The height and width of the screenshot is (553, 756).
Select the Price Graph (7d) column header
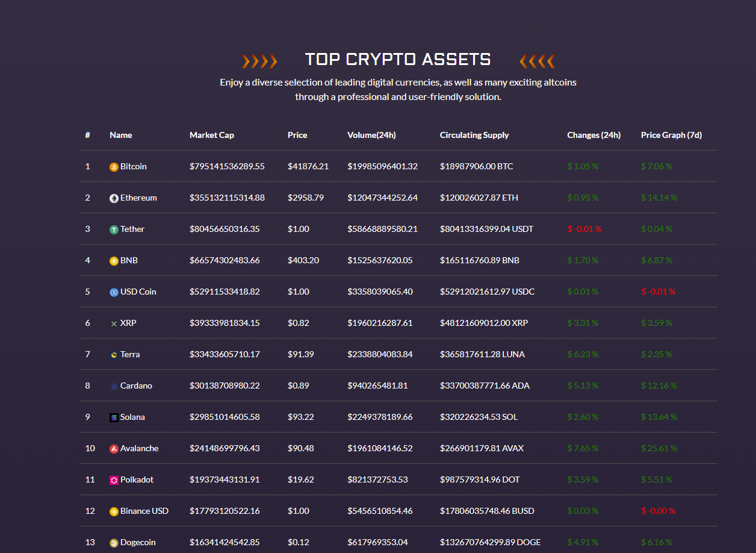point(672,135)
